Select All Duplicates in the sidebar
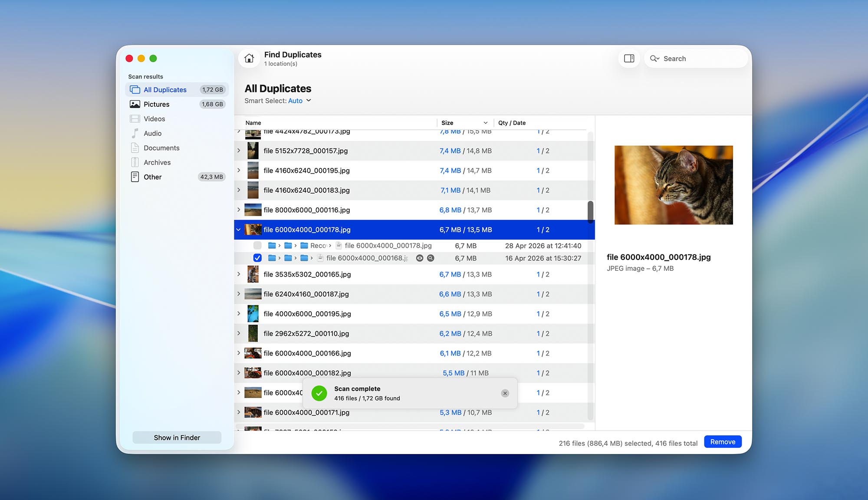 point(164,89)
